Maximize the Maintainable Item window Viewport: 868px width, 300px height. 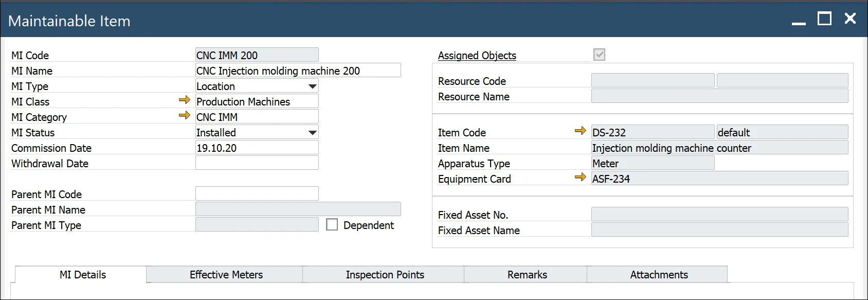(824, 19)
